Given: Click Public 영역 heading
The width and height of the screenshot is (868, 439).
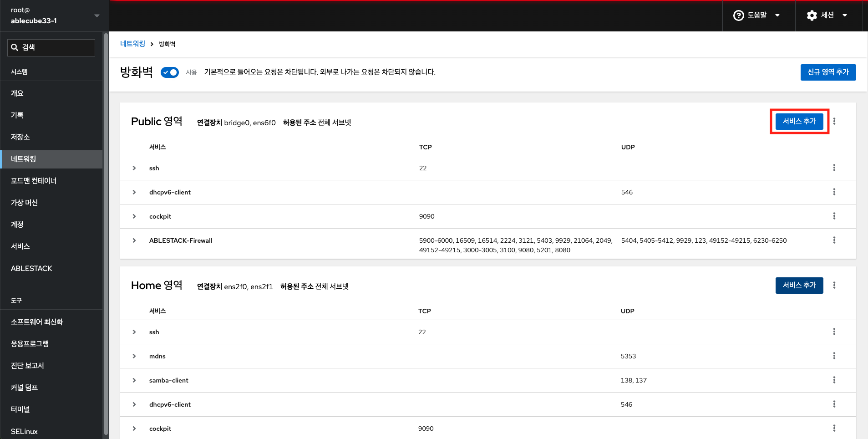Looking at the screenshot, I should click(157, 122).
